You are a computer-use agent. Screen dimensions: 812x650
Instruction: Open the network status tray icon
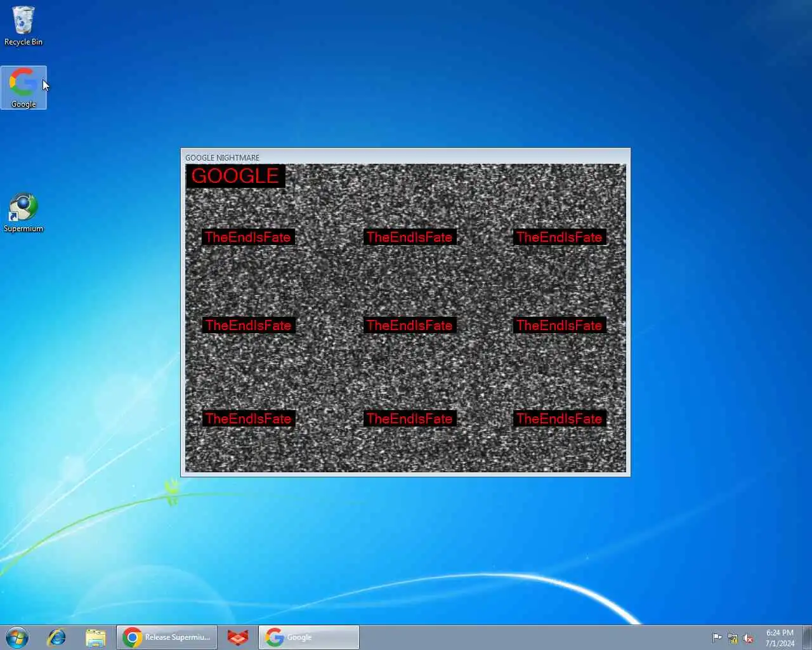(x=733, y=638)
